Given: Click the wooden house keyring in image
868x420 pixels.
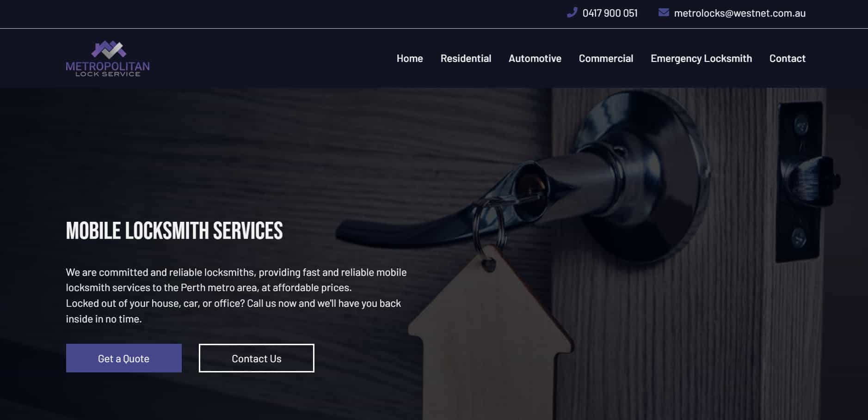Looking at the screenshot, I should click(x=490, y=337).
